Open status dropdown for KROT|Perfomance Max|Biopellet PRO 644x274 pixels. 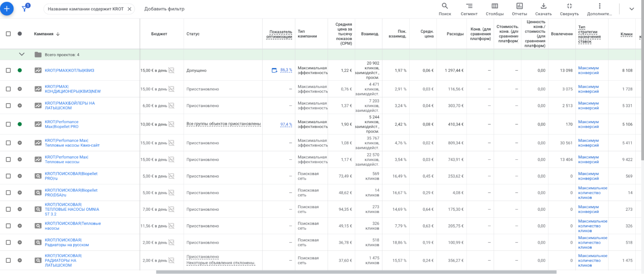[20, 124]
